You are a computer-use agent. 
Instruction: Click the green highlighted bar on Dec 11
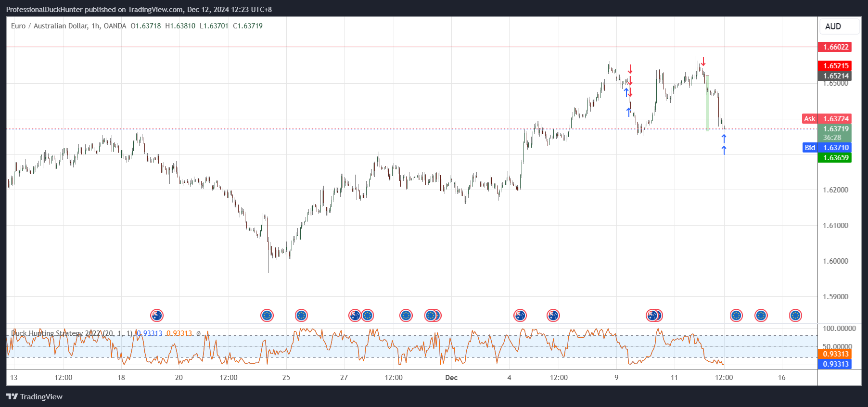pos(707,103)
